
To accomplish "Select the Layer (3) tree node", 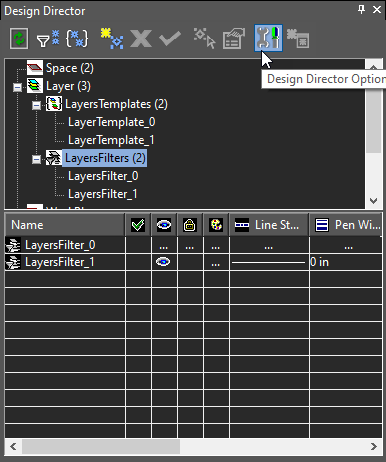I will pos(68,86).
